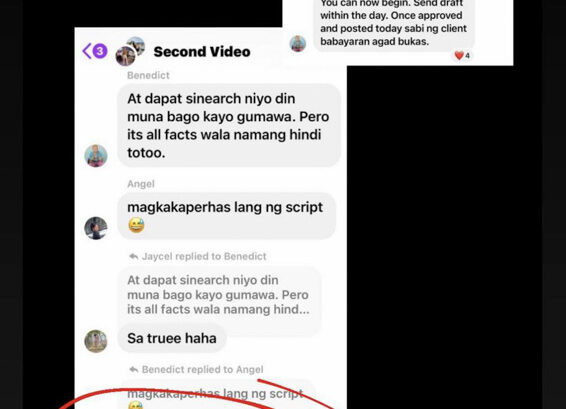The image size is (566, 409).
Task: Click the reply arrow icon beside Jaycel replied
Action: tap(134, 257)
